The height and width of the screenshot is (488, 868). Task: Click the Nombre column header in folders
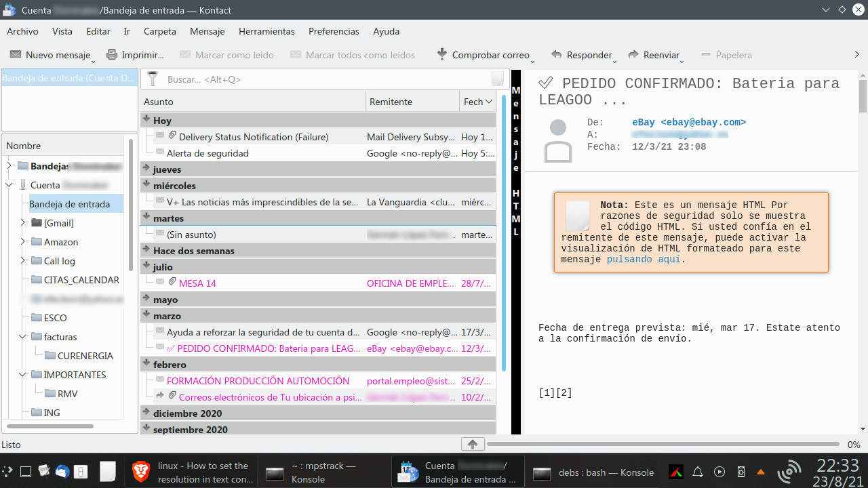tap(64, 146)
